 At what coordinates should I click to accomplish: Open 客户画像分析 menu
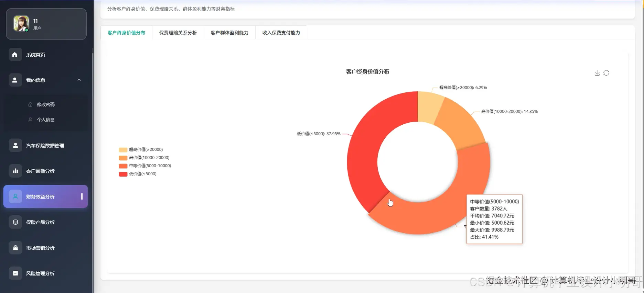pyautogui.click(x=46, y=171)
